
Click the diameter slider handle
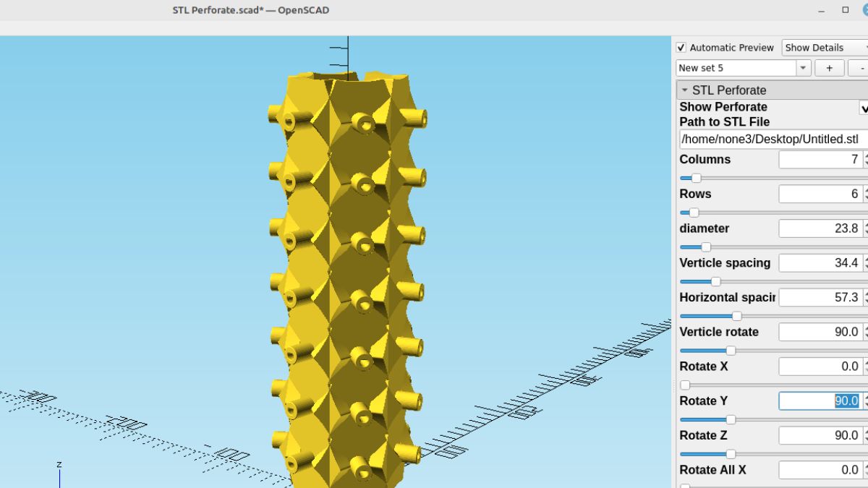click(706, 247)
